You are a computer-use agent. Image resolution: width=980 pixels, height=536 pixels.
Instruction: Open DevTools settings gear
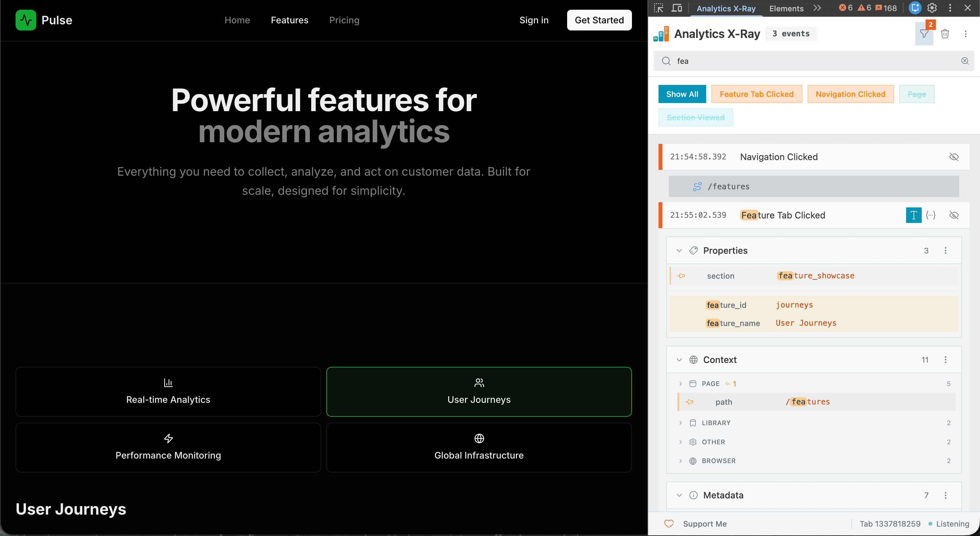[932, 7]
